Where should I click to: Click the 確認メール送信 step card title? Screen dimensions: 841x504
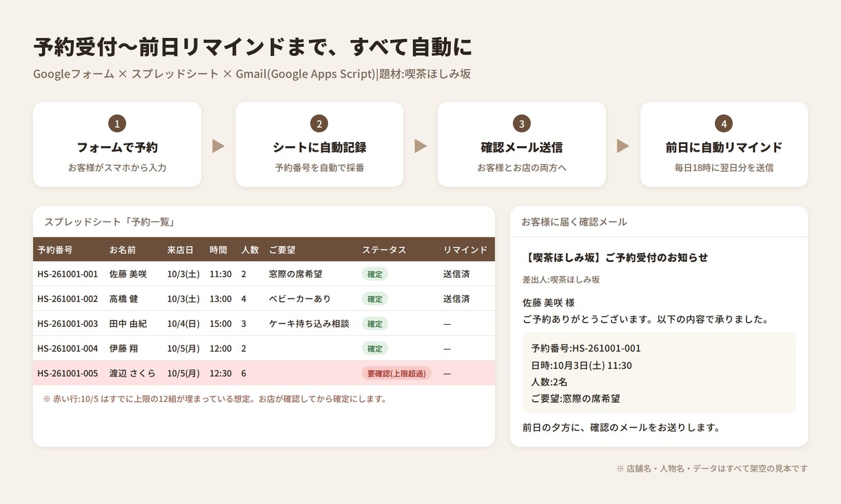pos(522,147)
